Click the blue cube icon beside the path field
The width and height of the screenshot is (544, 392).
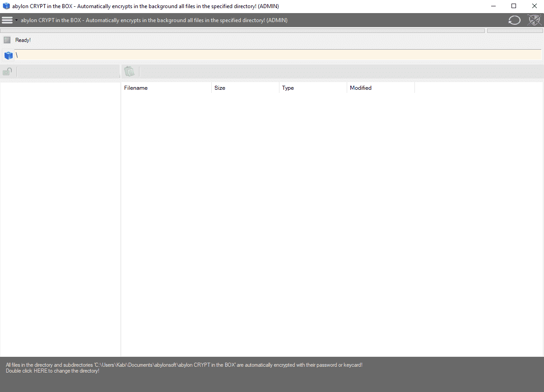(8, 55)
